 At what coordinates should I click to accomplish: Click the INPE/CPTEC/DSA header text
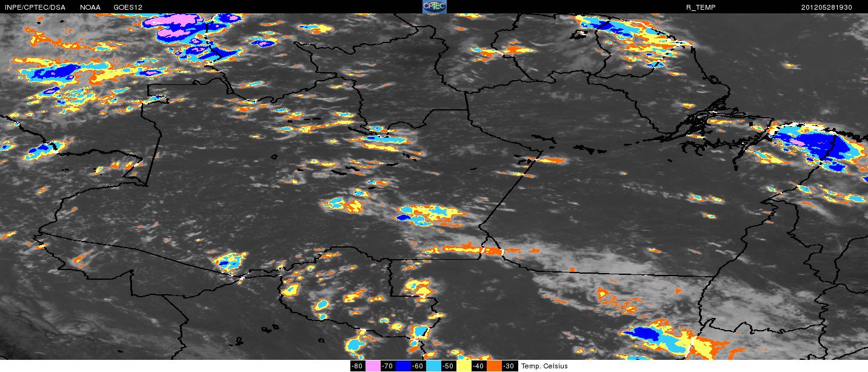(x=35, y=7)
